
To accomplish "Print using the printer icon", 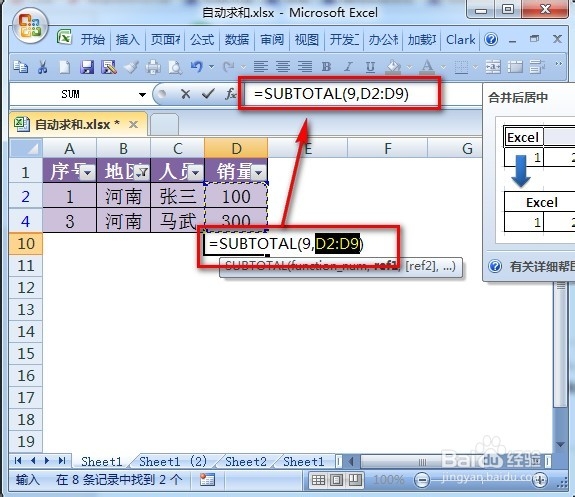I will coord(153,67).
